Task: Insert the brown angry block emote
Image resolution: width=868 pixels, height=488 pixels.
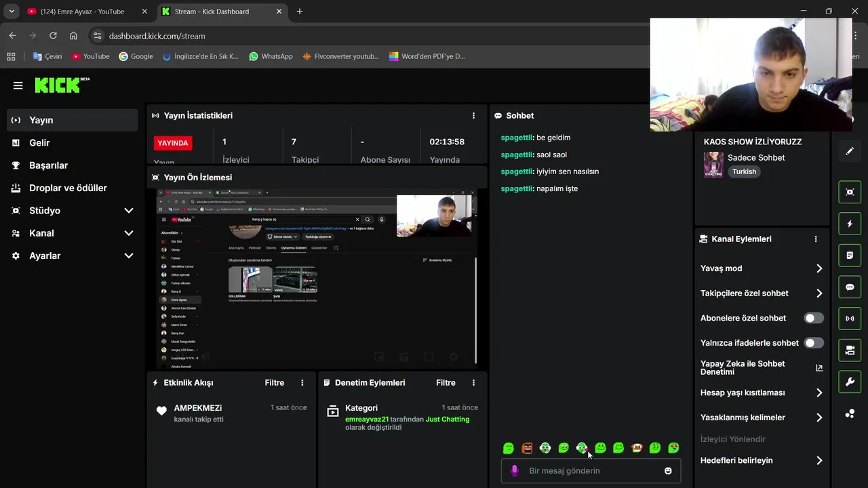Action: point(527,448)
